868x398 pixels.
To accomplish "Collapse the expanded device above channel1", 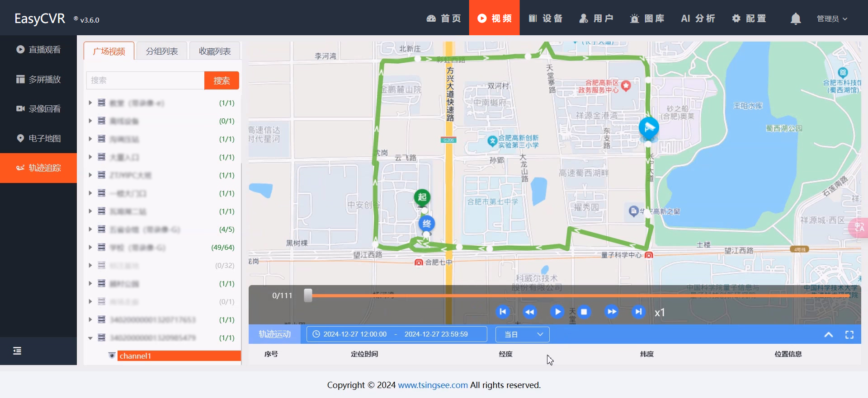I will (x=90, y=338).
